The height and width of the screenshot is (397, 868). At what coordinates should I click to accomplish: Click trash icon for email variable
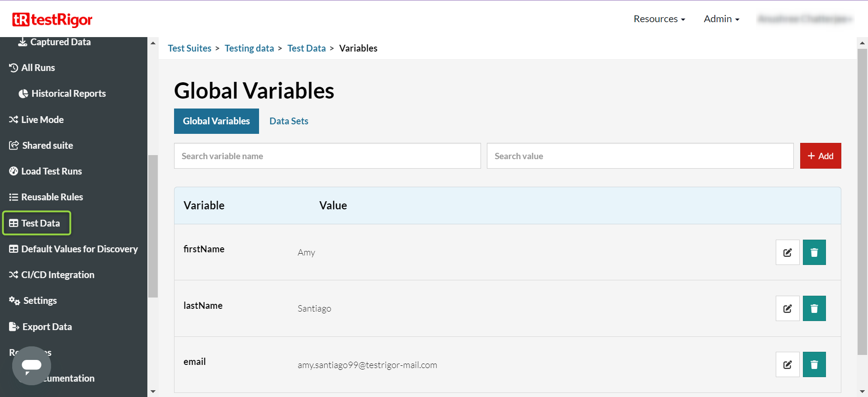[814, 364]
